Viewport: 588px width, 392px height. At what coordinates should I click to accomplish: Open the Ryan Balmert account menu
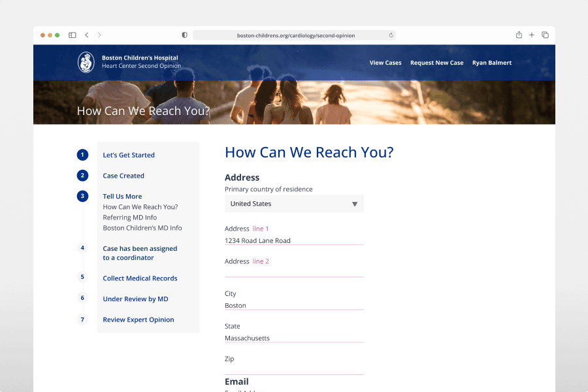(x=492, y=63)
